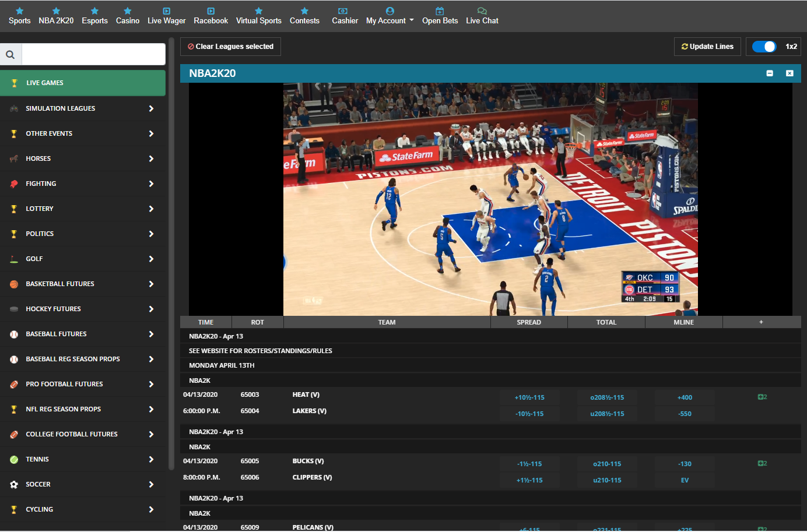Bet Heat moneyline +400
The image size is (807, 532).
[x=685, y=397]
